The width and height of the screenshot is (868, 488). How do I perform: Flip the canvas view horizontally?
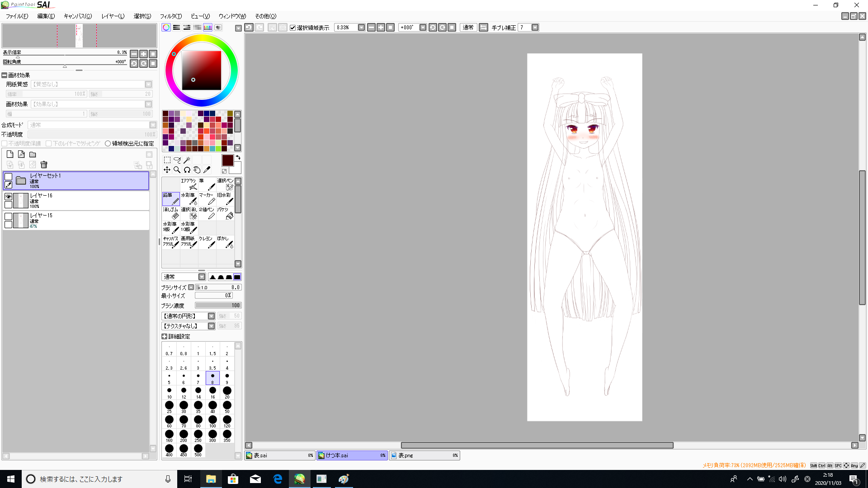point(483,28)
